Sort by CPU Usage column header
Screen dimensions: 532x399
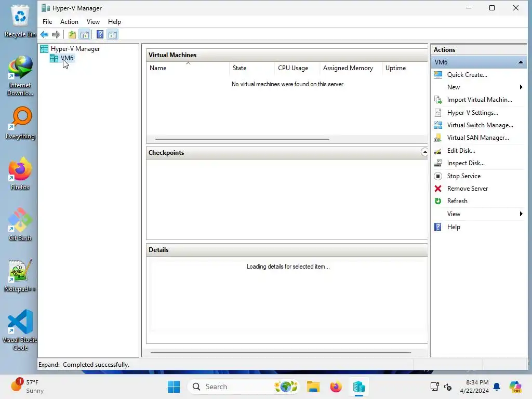(297, 68)
